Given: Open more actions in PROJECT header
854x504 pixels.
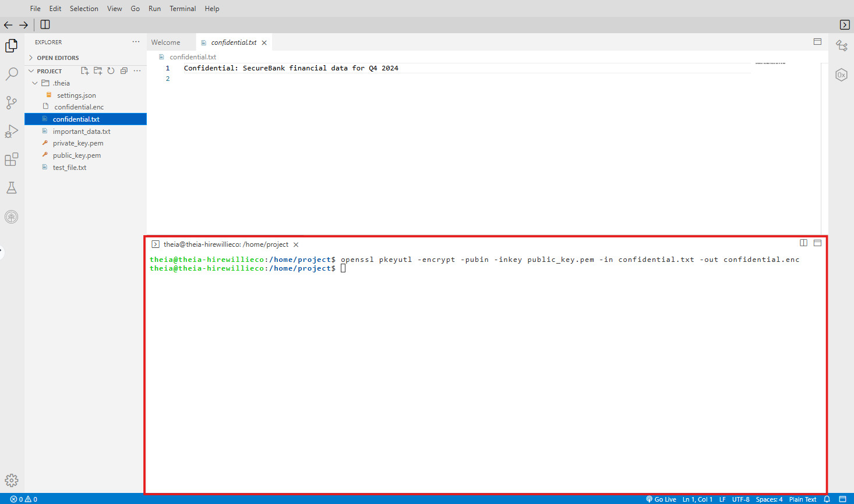Looking at the screenshot, I should click(x=137, y=71).
